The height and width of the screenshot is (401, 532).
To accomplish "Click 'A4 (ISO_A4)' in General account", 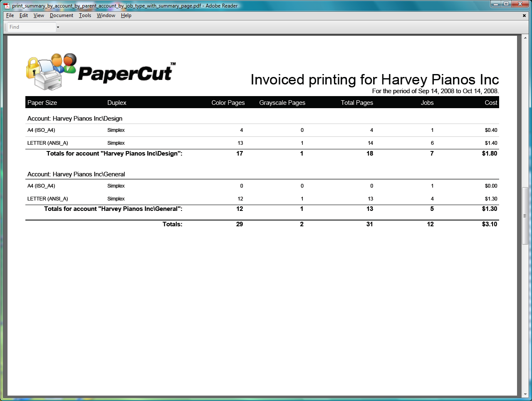I will click(x=41, y=186).
